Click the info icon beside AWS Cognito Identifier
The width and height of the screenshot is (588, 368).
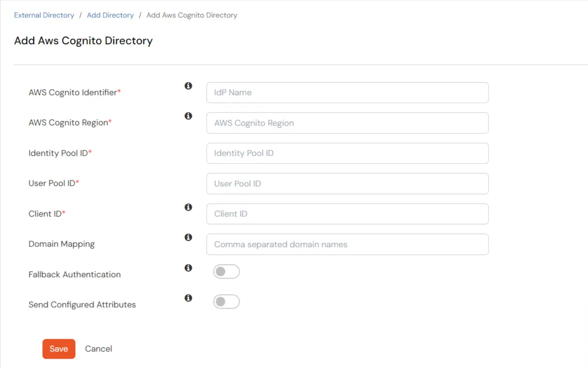click(188, 85)
